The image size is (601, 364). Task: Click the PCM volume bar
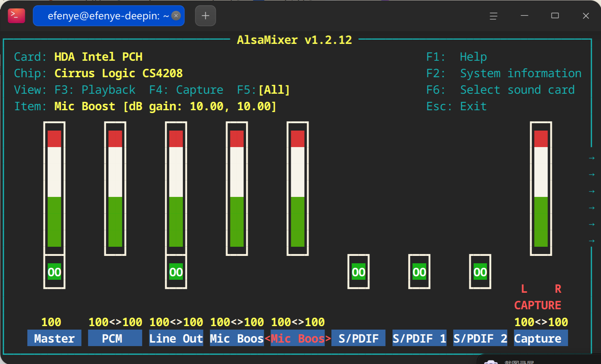click(x=115, y=188)
